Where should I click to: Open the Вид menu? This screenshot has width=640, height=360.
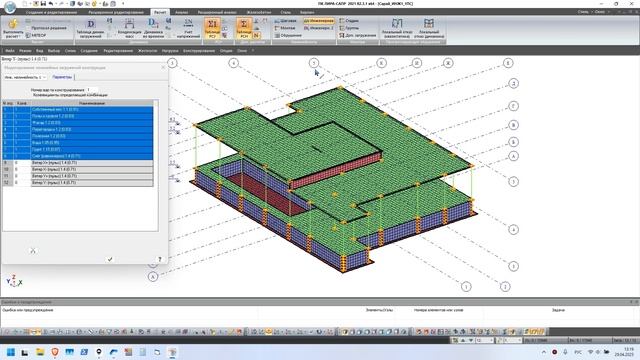(x=40, y=51)
